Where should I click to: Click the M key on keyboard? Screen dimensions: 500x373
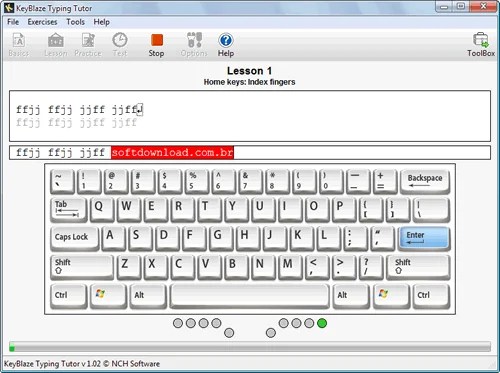pyautogui.click(x=291, y=267)
